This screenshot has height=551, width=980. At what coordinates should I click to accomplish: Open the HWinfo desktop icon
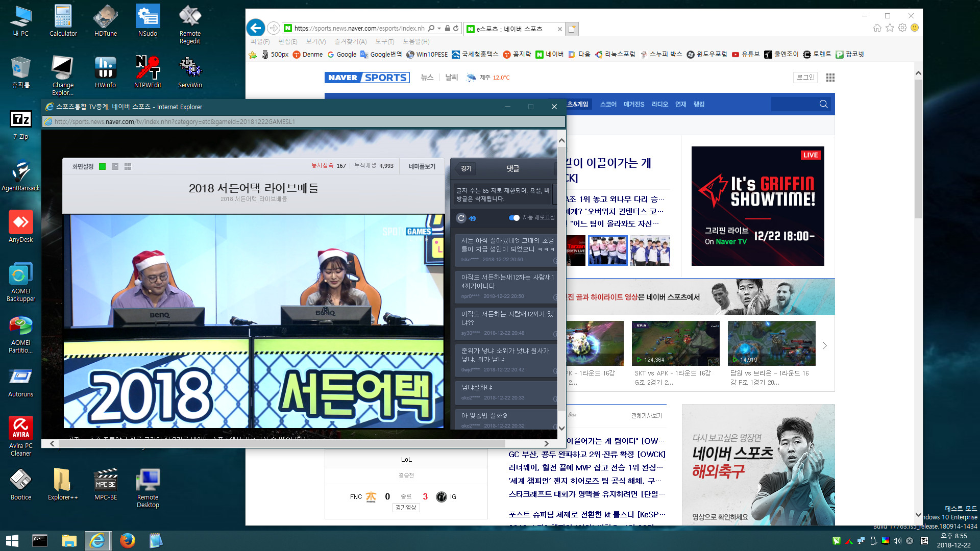tap(105, 72)
